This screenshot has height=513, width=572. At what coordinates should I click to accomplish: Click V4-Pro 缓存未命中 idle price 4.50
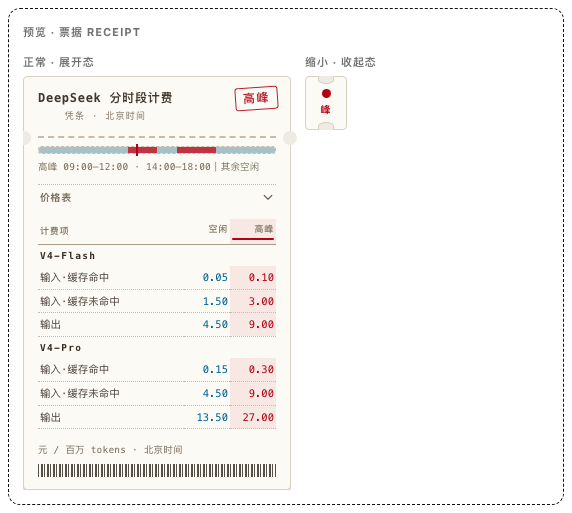click(215, 393)
